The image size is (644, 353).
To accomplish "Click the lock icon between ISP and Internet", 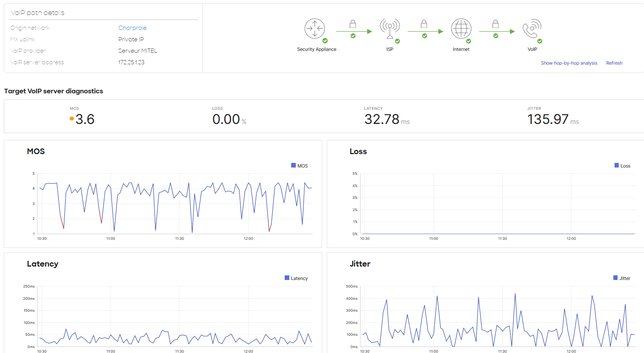I will [424, 24].
